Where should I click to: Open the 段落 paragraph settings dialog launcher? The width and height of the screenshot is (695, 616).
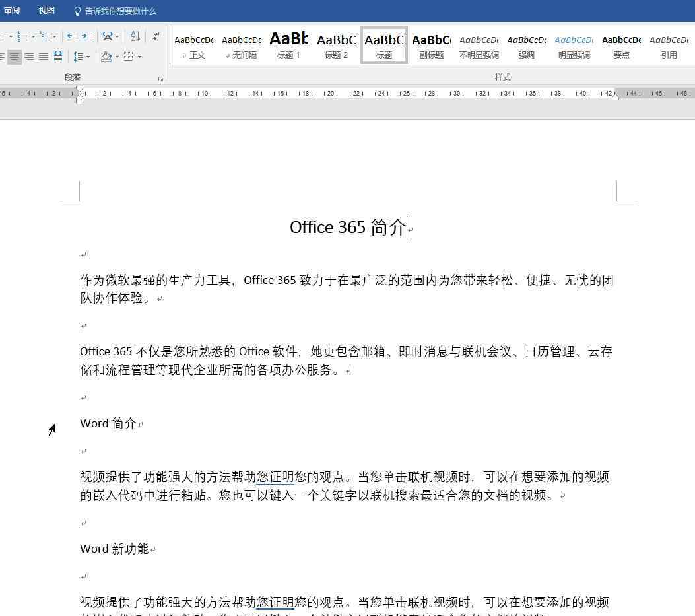click(x=160, y=79)
